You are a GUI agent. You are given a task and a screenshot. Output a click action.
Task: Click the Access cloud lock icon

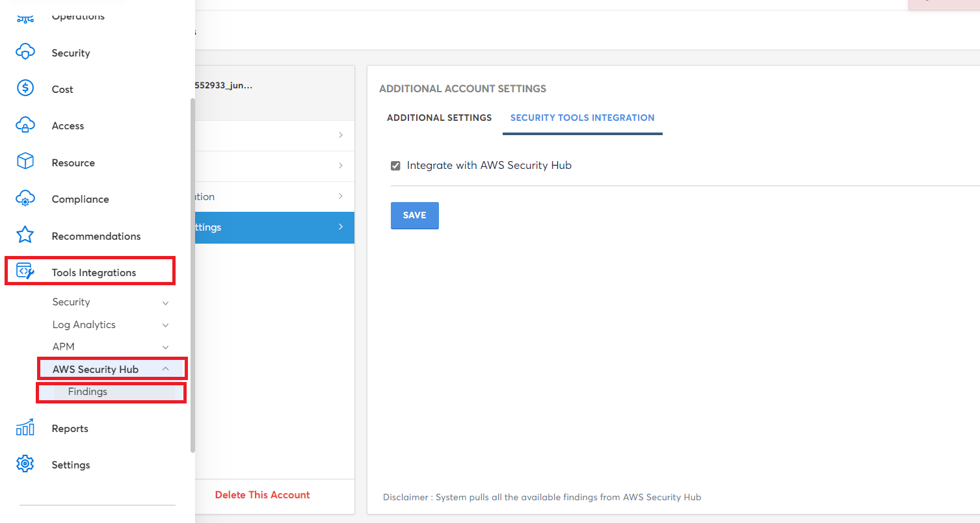[x=25, y=125]
